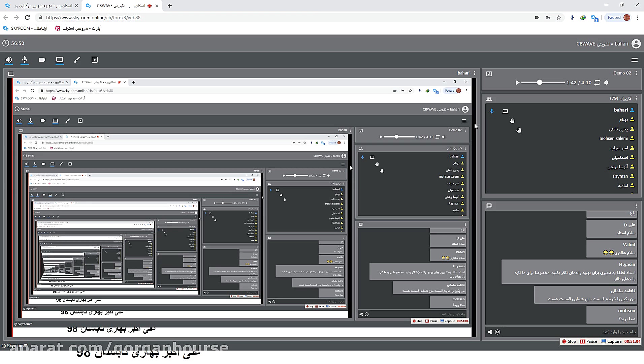This screenshot has height=364, width=644.
Task: Play the Demo 02 media
Action: point(518,83)
